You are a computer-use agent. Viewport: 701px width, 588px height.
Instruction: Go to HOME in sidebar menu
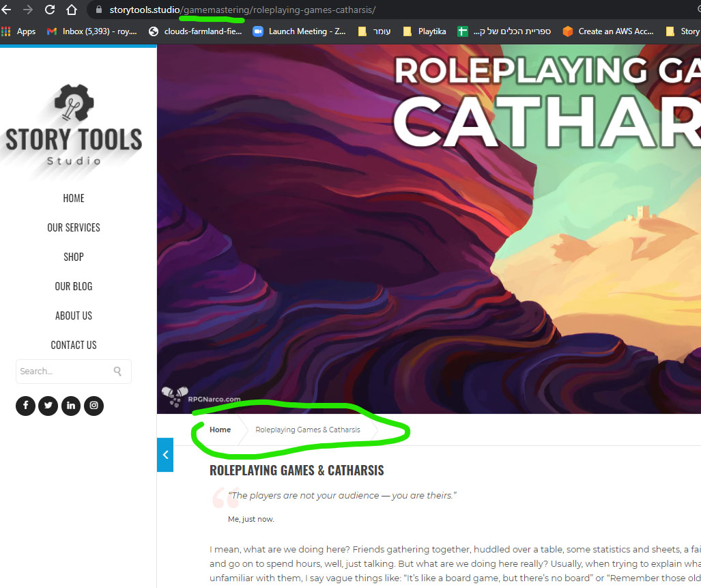pyautogui.click(x=74, y=198)
